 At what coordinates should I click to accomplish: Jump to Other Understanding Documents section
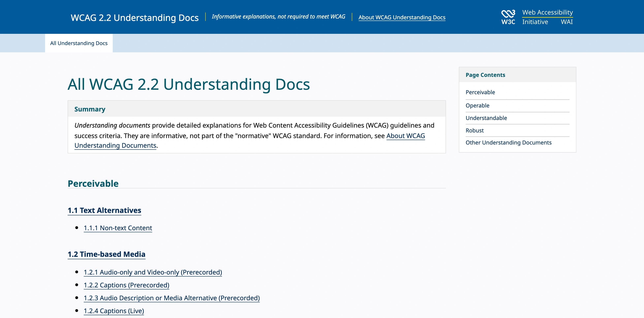tap(508, 142)
